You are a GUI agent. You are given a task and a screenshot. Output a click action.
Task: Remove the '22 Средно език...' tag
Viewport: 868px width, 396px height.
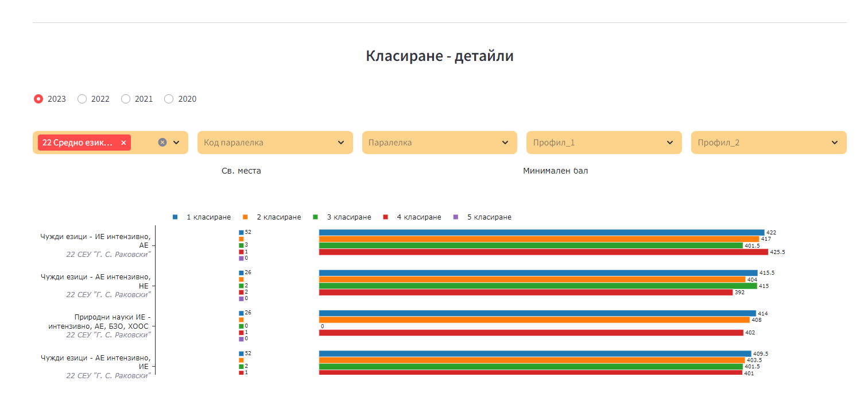coord(123,143)
